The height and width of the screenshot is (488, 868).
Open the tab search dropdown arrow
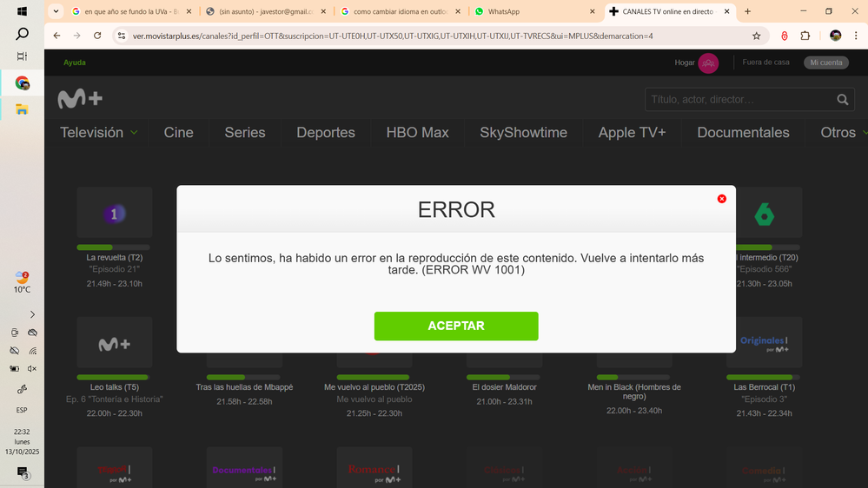tap(56, 11)
